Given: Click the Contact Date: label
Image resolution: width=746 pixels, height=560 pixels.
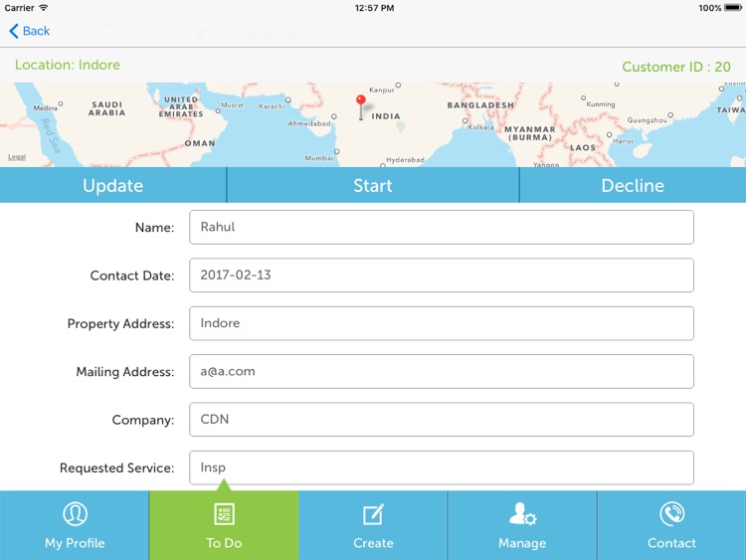Looking at the screenshot, I should [132, 276].
